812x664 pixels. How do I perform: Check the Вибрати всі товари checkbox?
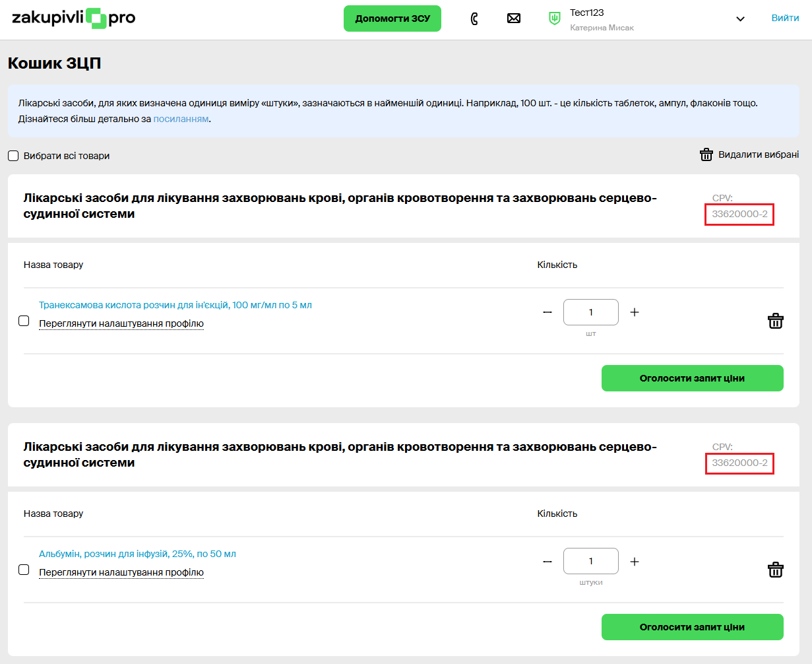(x=13, y=156)
